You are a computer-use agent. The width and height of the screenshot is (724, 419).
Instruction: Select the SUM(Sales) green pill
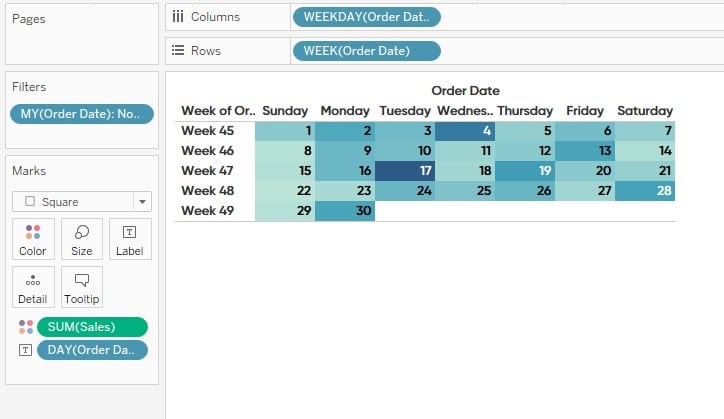(x=92, y=327)
